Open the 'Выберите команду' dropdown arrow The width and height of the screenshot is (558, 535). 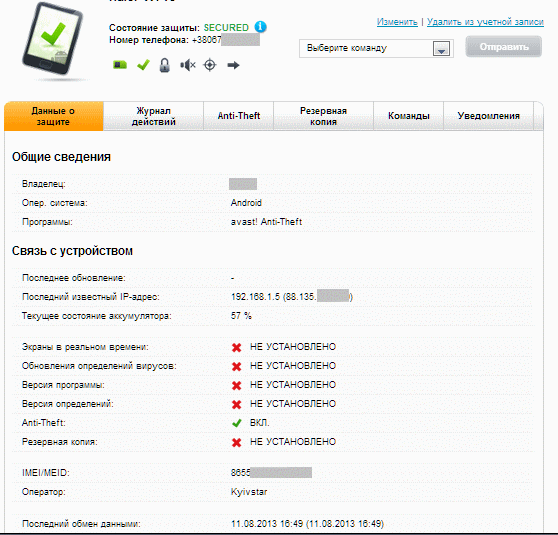click(x=441, y=48)
